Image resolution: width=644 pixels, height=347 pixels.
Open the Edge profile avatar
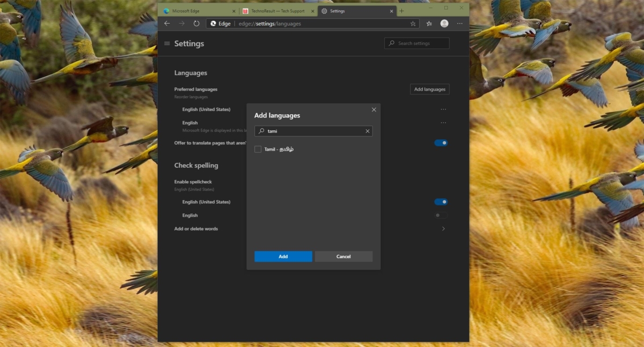pyautogui.click(x=444, y=23)
